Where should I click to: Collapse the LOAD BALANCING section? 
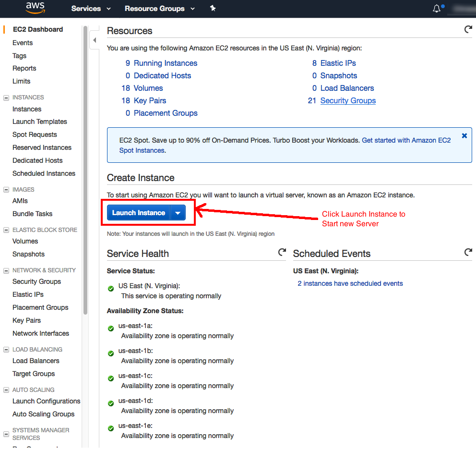pyautogui.click(x=6, y=350)
